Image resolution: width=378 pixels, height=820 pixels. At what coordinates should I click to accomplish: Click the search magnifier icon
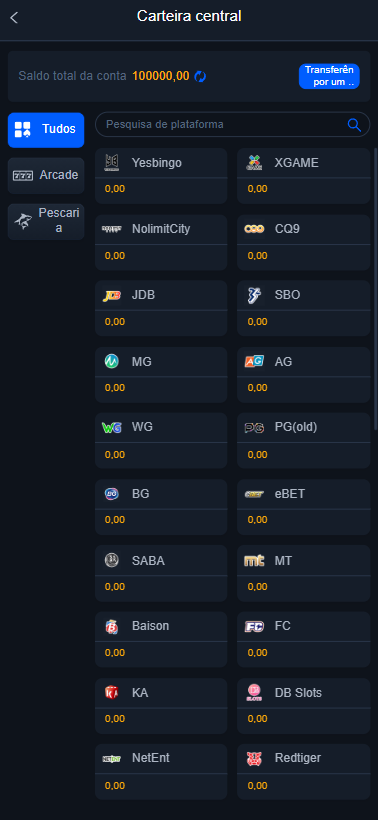pyautogui.click(x=354, y=124)
